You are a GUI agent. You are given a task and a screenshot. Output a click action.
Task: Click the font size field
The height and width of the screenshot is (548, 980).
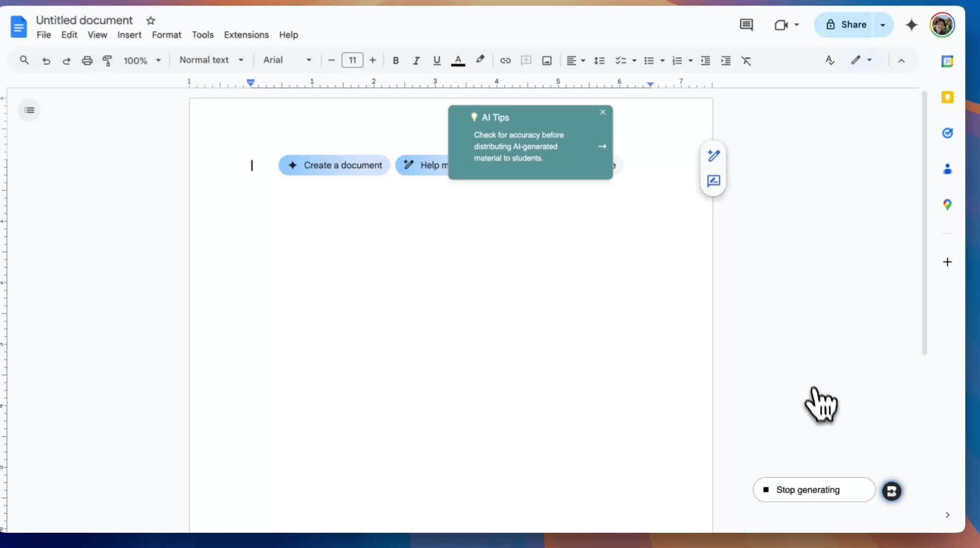[353, 60]
